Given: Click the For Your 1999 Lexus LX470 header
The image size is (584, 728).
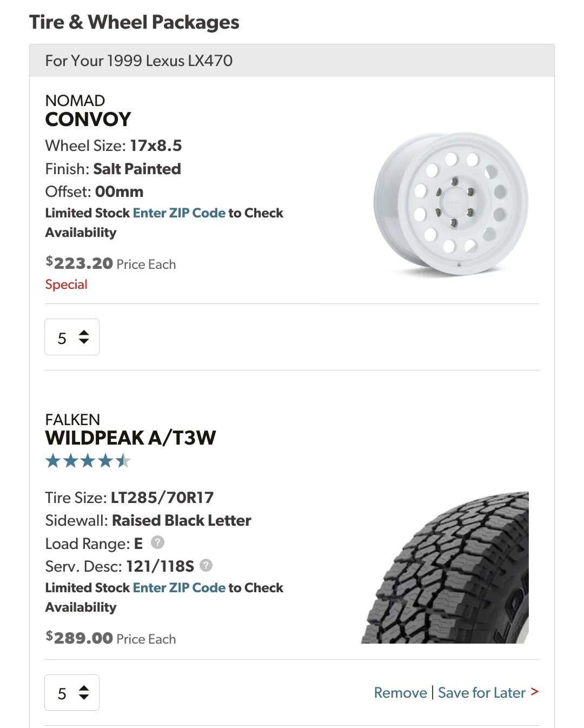Looking at the screenshot, I should [139, 61].
